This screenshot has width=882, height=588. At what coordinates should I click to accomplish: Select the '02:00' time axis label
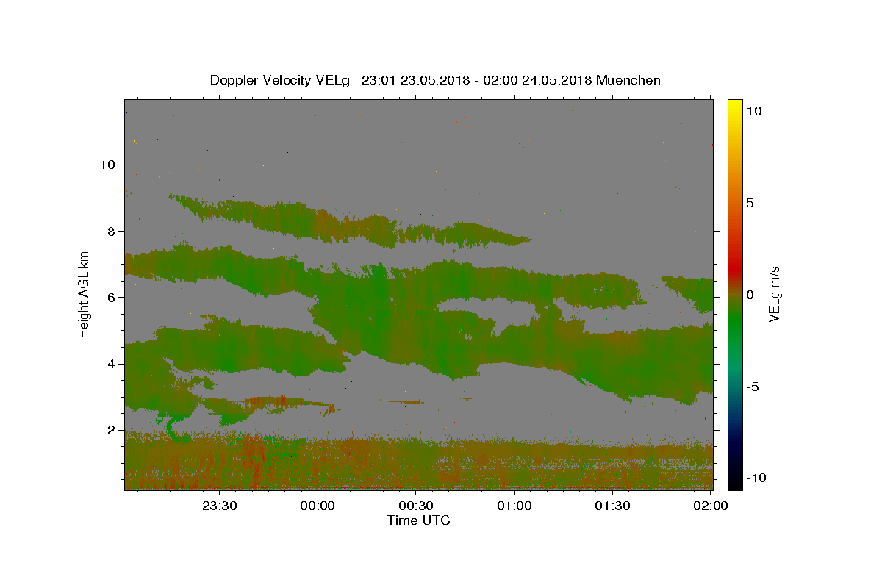coord(711,506)
